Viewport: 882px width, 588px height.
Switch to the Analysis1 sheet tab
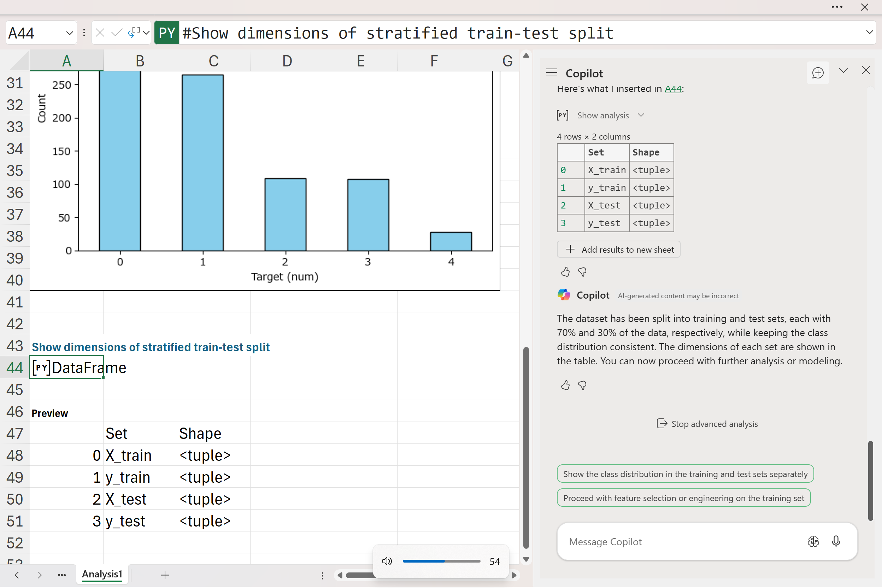click(x=102, y=574)
